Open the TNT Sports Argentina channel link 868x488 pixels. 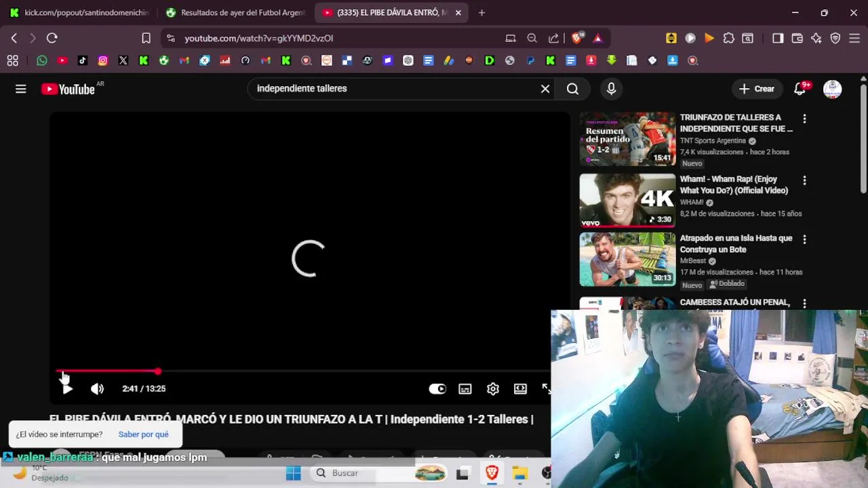click(713, 141)
